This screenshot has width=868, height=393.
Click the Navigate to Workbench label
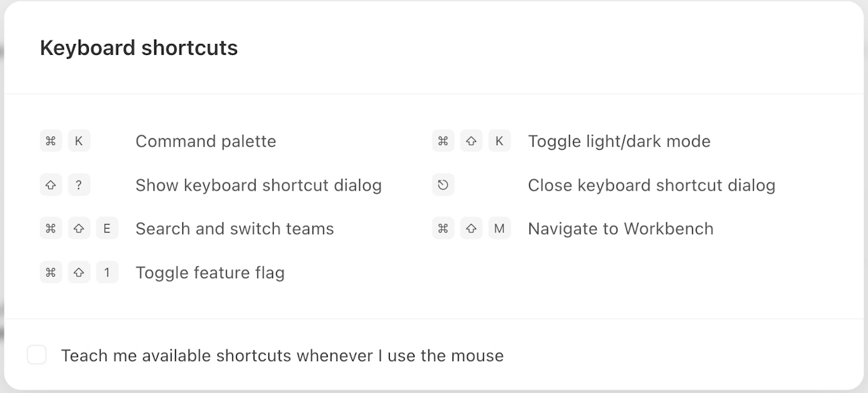tap(620, 229)
